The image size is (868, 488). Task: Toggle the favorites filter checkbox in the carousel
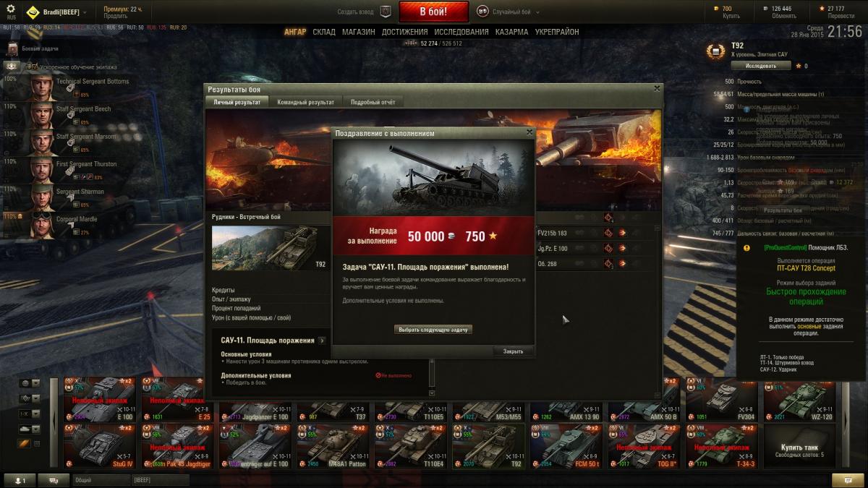tap(37, 443)
